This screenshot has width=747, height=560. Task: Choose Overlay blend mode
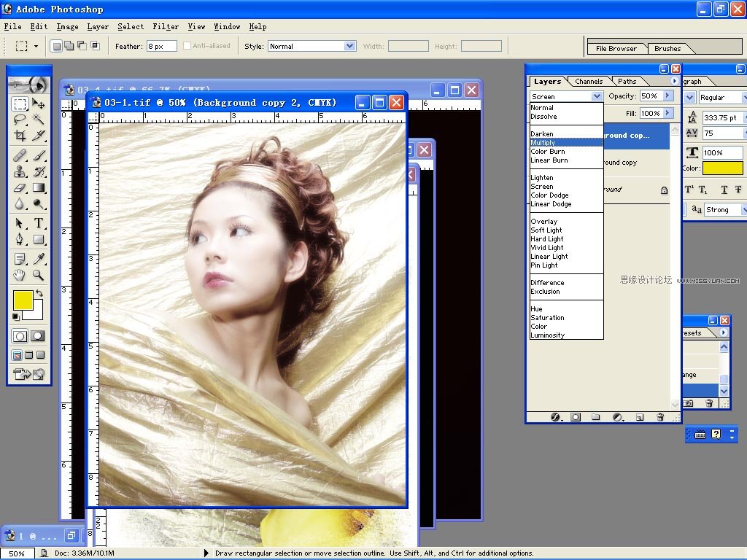566,222
